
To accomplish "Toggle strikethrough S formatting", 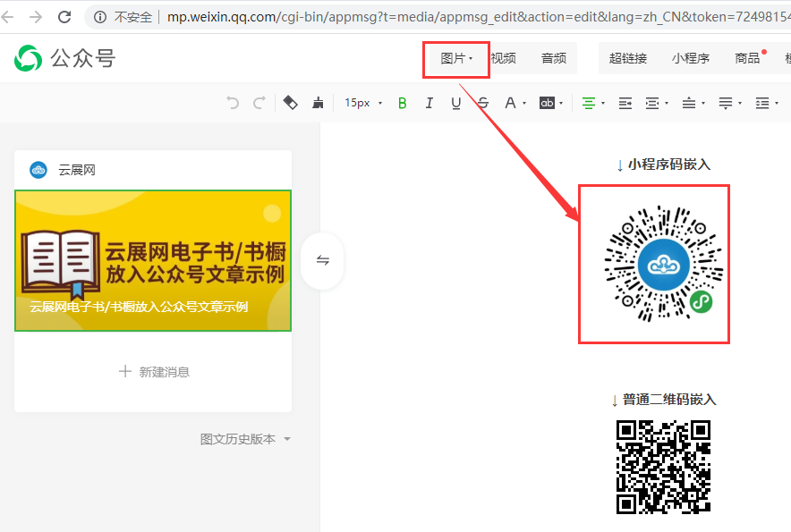I will (x=483, y=103).
